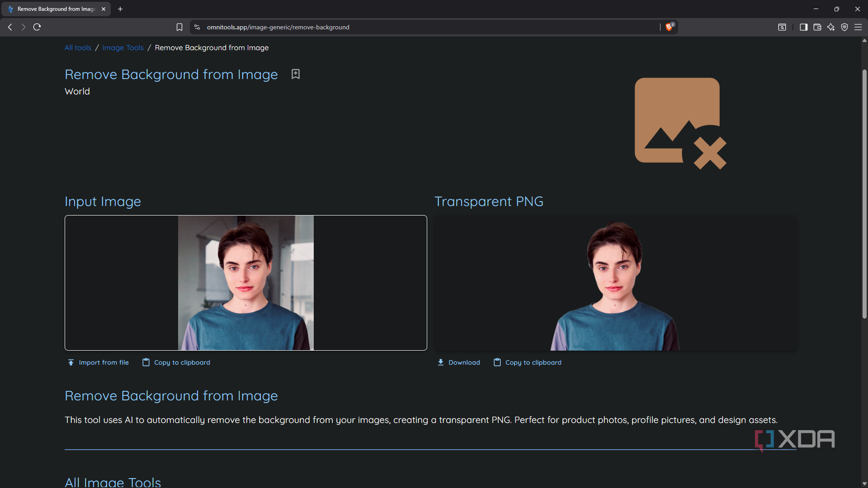Reload the current page
This screenshot has height=488, width=868.
click(37, 27)
